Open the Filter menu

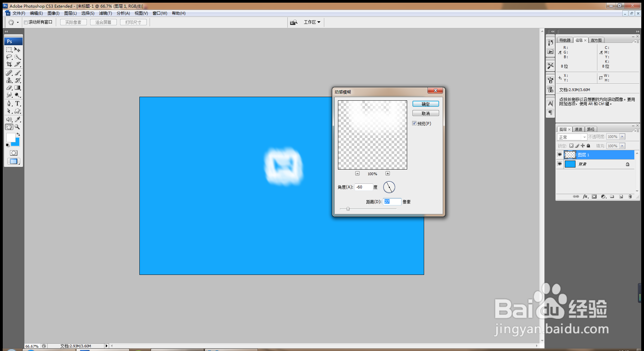point(105,13)
